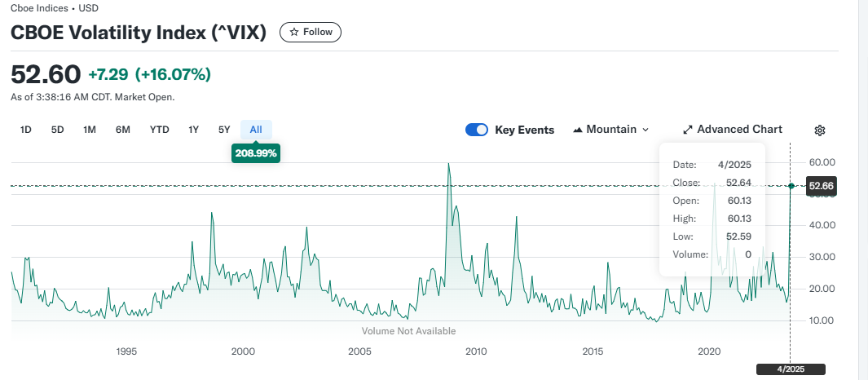Click the tooltip Close value 52.64

click(738, 183)
